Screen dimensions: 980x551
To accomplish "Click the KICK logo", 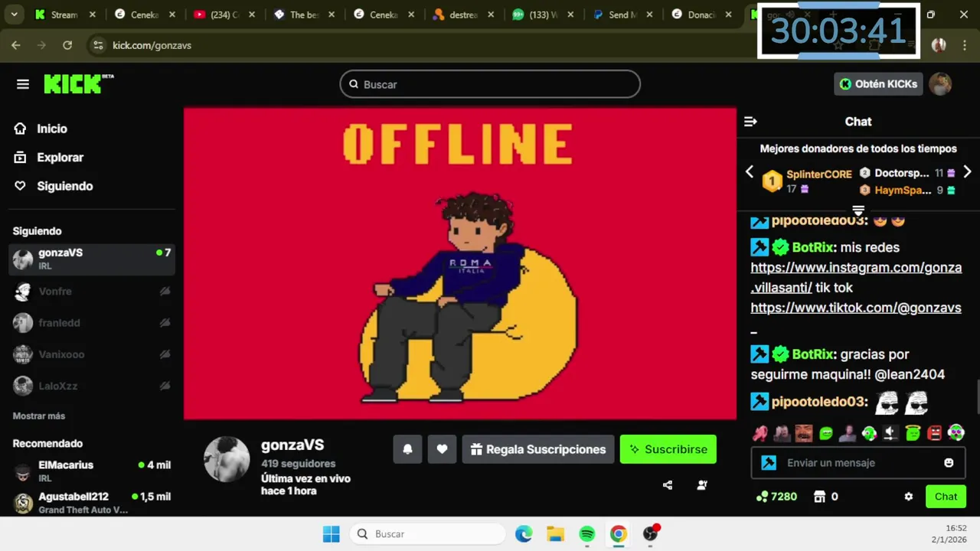I will coord(77,83).
